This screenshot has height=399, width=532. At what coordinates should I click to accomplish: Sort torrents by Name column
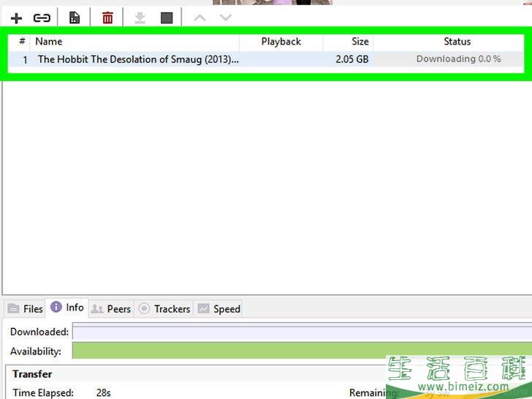(134, 42)
